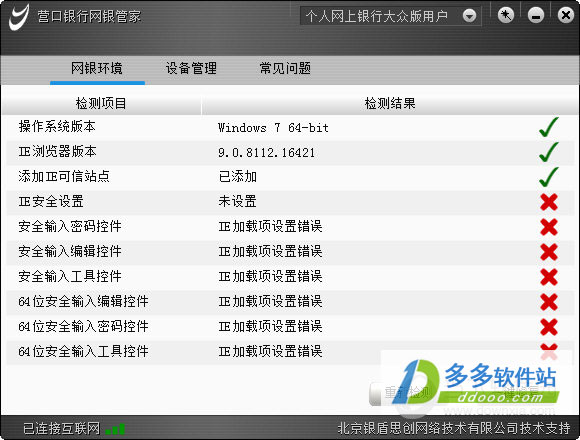580x440 pixels.
Task: Click the 未设置 result text
Action: point(237,202)
